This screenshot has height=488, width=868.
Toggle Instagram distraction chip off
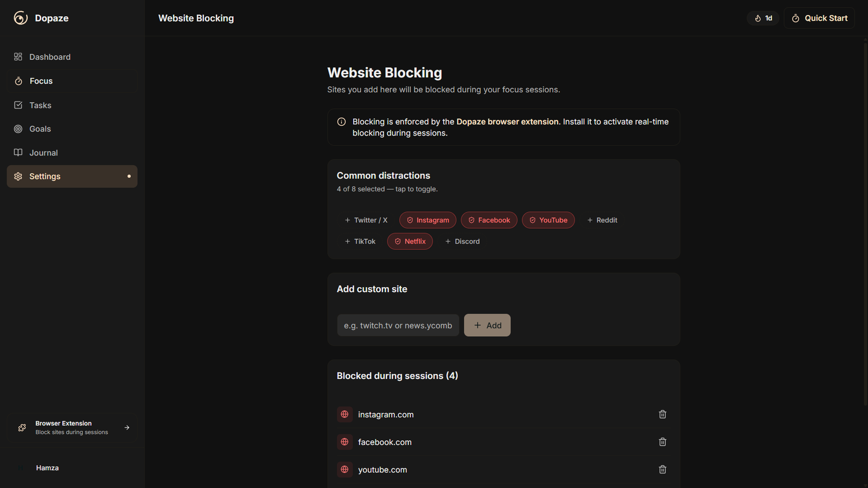427,220
